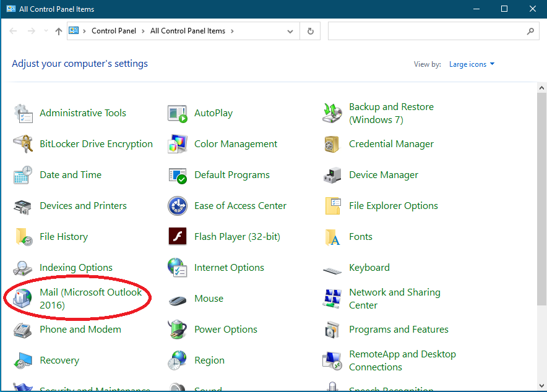Maximize the Control Panel window
Screen dimensions: 547x392
(504, 9)
